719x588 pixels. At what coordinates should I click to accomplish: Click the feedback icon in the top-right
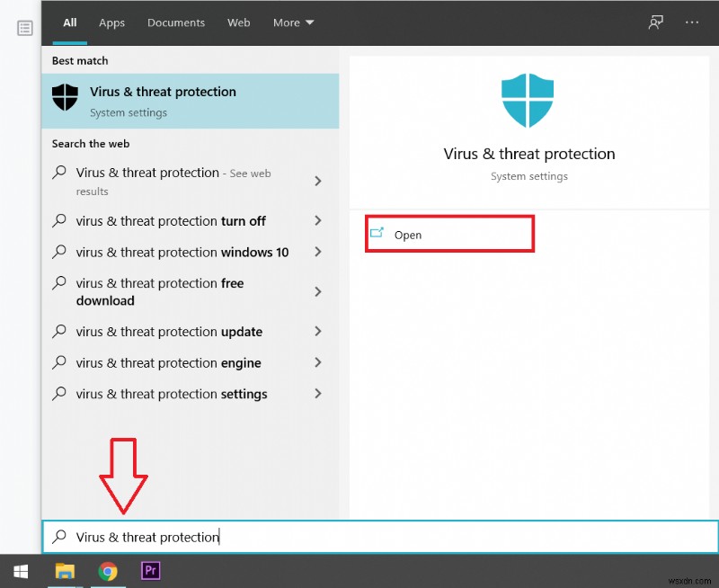655,22
